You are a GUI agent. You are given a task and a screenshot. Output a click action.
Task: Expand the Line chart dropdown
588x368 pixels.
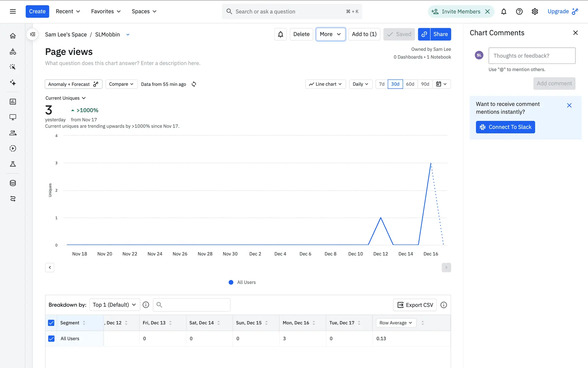pos(325,84)
